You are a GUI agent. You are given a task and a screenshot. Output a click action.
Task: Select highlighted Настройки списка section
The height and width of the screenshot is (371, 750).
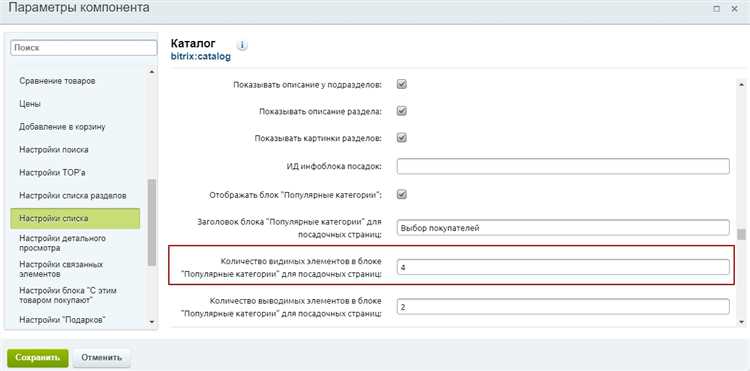75,218
